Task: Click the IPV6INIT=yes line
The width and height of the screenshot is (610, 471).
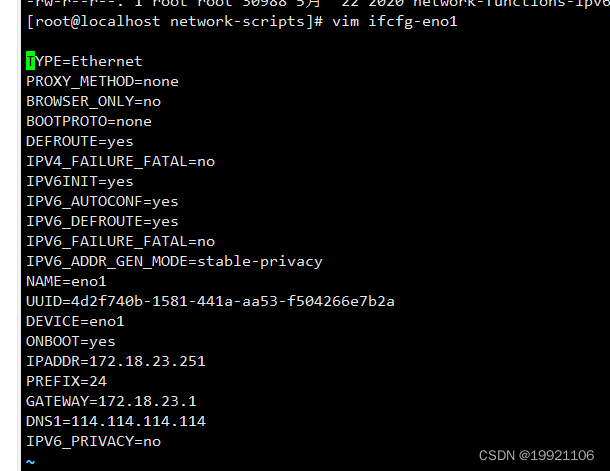Action: click(80, 182)
